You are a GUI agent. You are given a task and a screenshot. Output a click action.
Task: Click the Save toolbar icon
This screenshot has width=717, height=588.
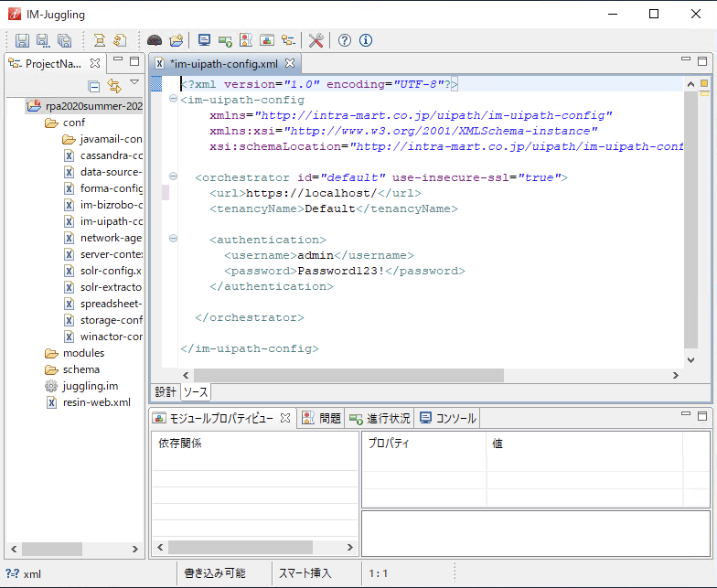(x=22, y=40)
